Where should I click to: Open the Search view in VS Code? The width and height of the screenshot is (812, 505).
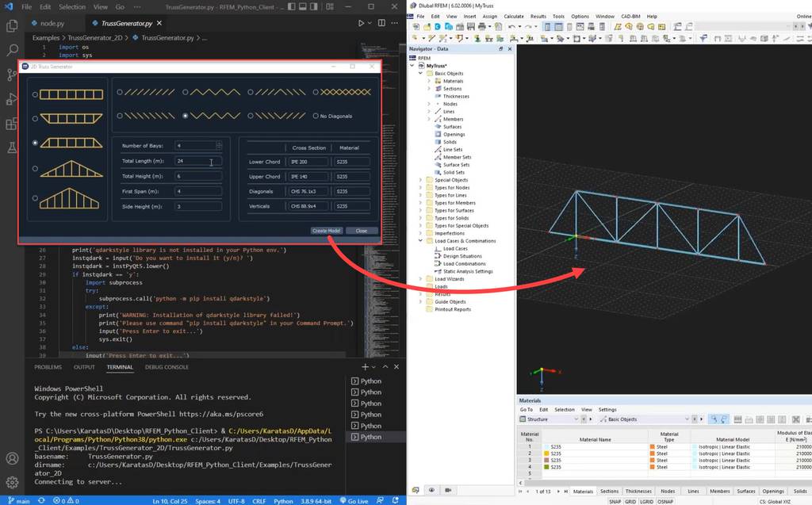point(12,50)
